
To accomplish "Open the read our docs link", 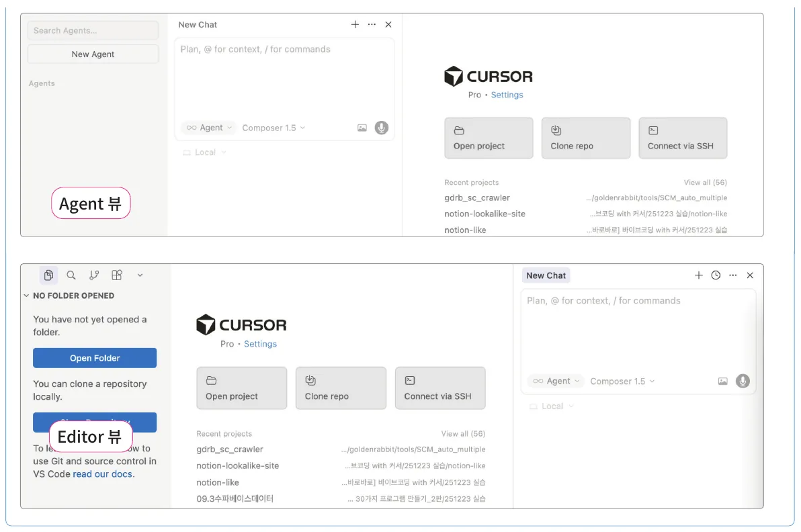I will pyautogui.click(x=103, y=474).
